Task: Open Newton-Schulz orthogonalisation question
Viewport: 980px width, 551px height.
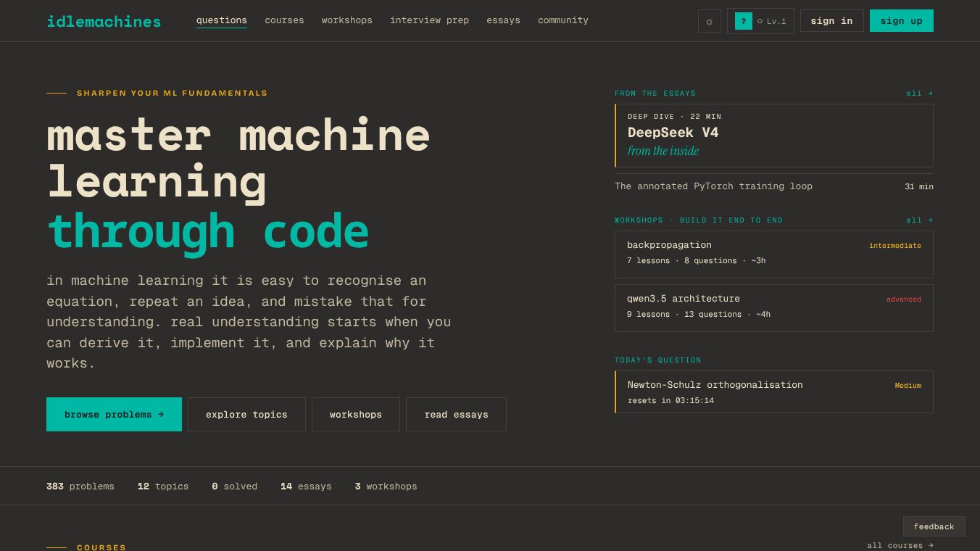Action: point(774,392)
